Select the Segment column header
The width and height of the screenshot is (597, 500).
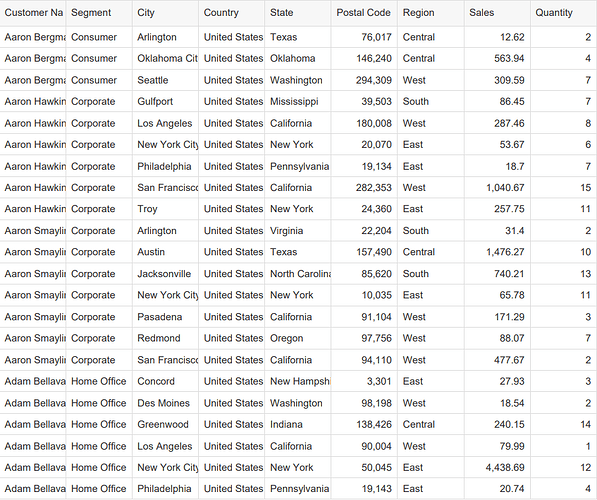pos(99,13)
